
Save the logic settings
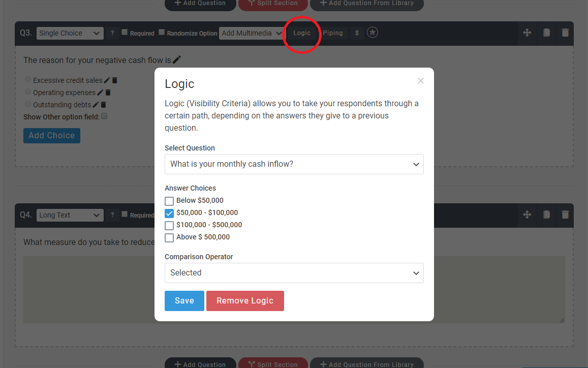pos(184,301)
